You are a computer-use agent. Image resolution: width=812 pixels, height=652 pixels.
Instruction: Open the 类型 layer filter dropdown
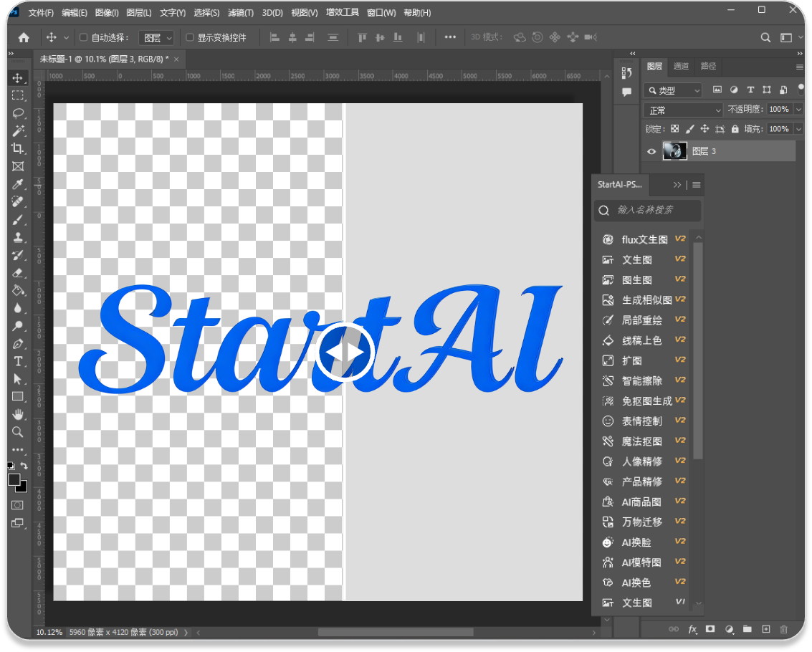[673, 90]
